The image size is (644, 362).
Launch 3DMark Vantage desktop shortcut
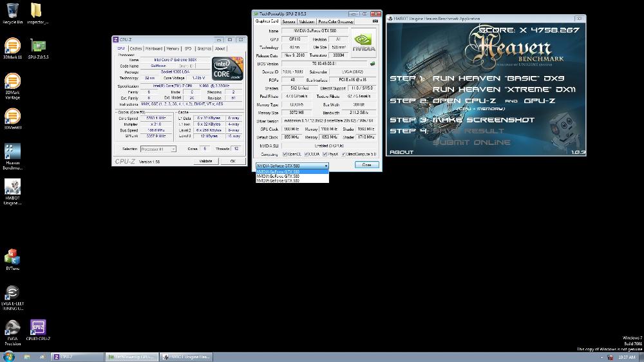tap(12, 86)
